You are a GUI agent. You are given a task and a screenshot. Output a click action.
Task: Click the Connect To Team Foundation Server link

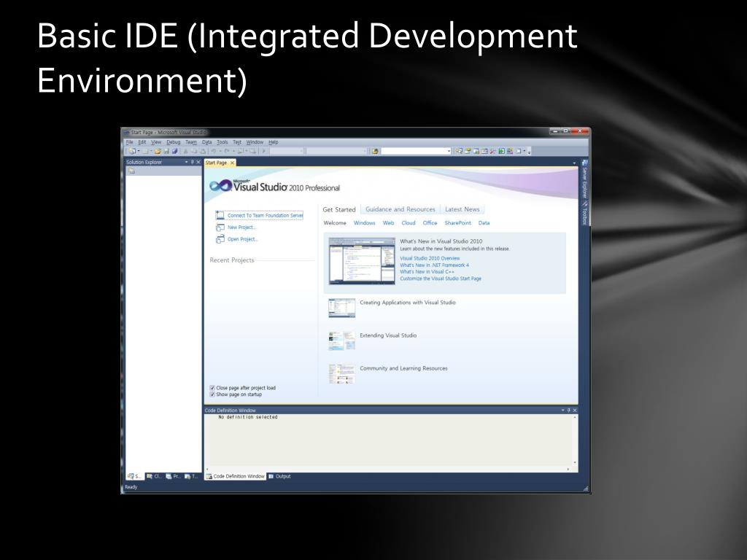tap(266, 215)
